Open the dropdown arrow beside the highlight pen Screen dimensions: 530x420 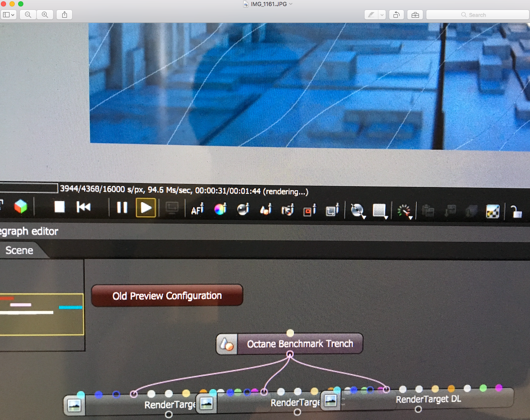tap(382, 15)
